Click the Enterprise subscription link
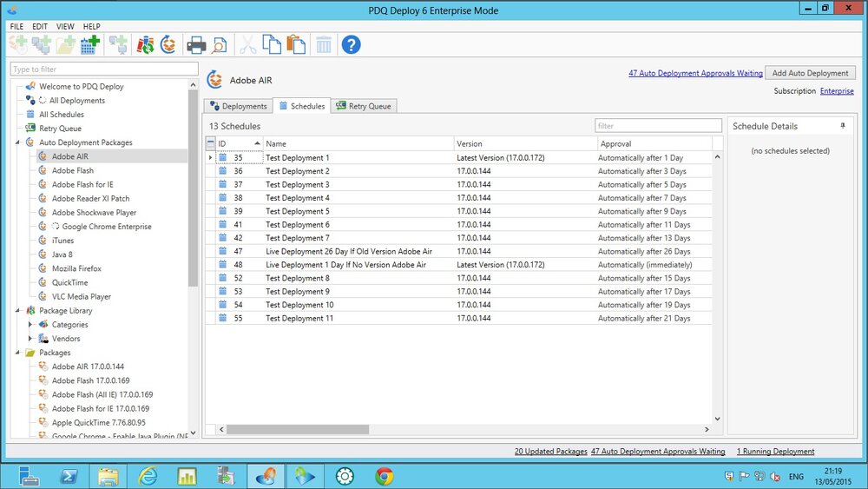Image resolution: width=868 pixels, height=489 pixels. [837, 91]
